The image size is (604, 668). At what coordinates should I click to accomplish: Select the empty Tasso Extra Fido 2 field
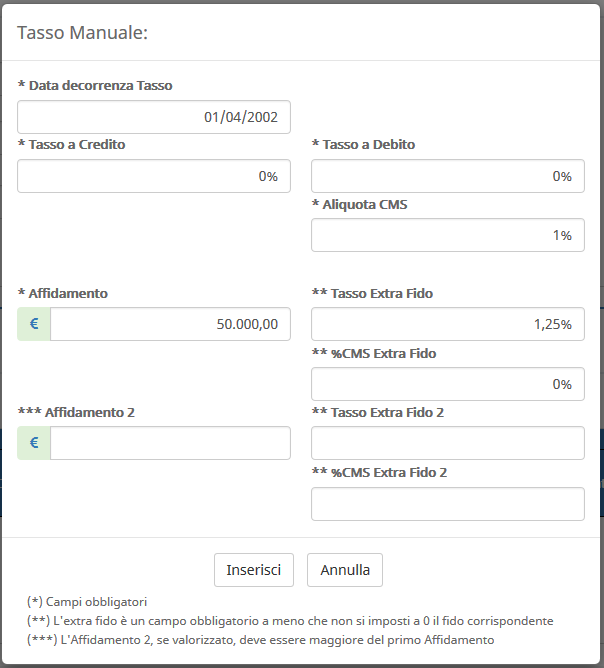click(x=448, y=443)
